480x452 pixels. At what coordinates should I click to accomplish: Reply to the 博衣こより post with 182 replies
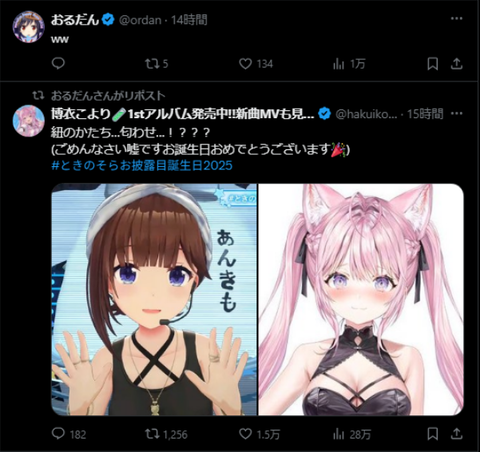pos(69,434)
